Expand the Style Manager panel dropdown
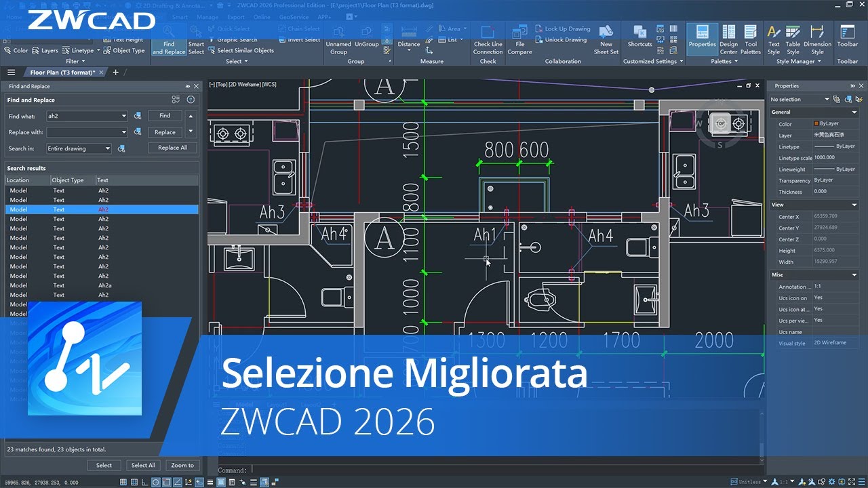The height and width of the screenshot is (488, 868). (799, 61)
